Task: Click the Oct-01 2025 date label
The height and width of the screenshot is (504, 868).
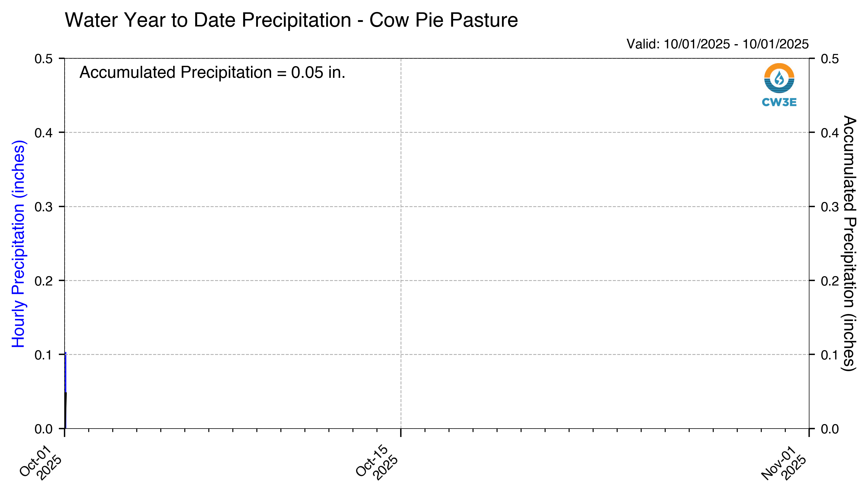Action: tap(41, 463)
